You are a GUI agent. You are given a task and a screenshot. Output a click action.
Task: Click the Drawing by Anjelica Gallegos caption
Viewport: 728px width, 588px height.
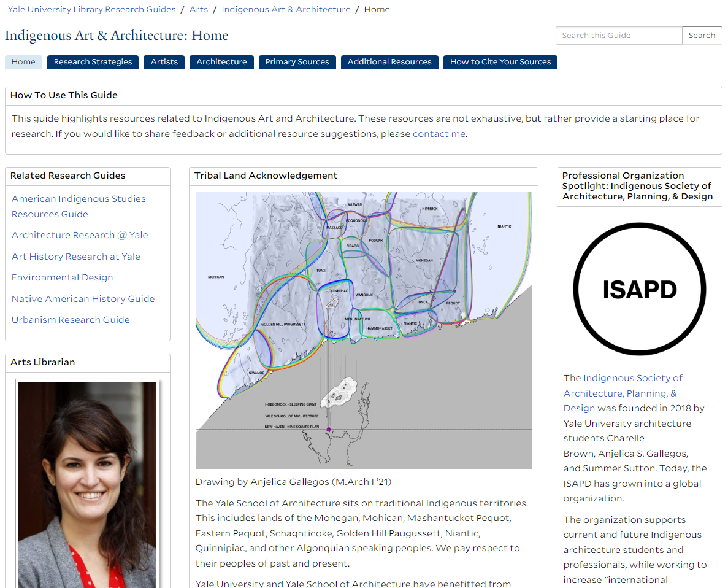pyautogui.click(x=293, y=482)
